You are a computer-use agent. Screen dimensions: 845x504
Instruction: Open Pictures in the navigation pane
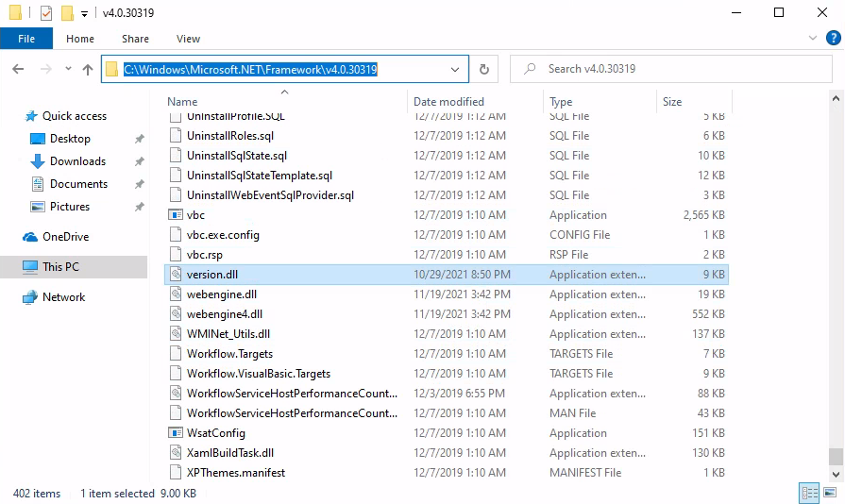click(70, 207)
